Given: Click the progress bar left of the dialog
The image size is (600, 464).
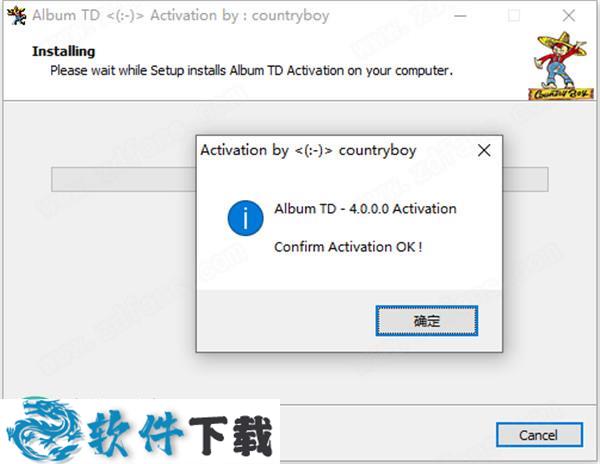Looking at the screenshot, I should tap(124, 179).
